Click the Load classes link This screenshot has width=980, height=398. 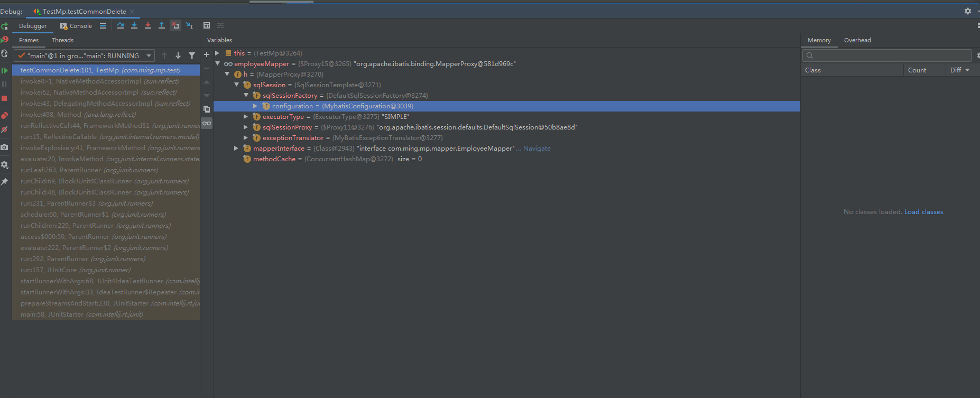point(923,212)
